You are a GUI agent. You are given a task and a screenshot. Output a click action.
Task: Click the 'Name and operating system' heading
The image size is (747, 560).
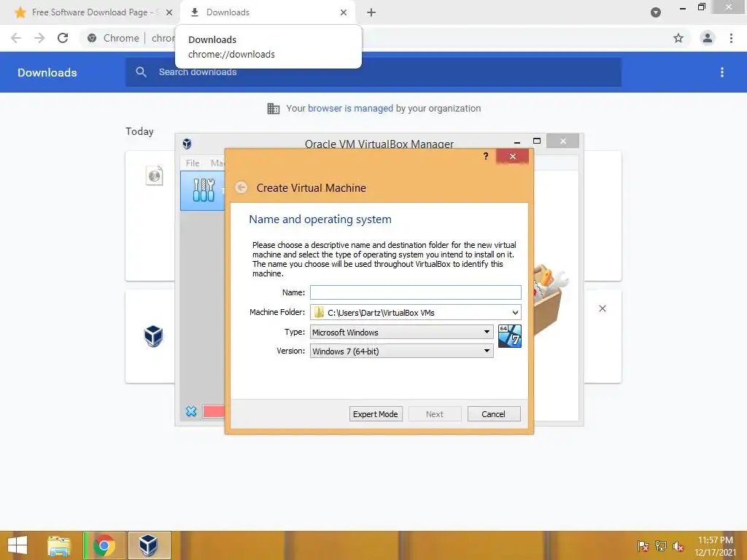(320, 219)
